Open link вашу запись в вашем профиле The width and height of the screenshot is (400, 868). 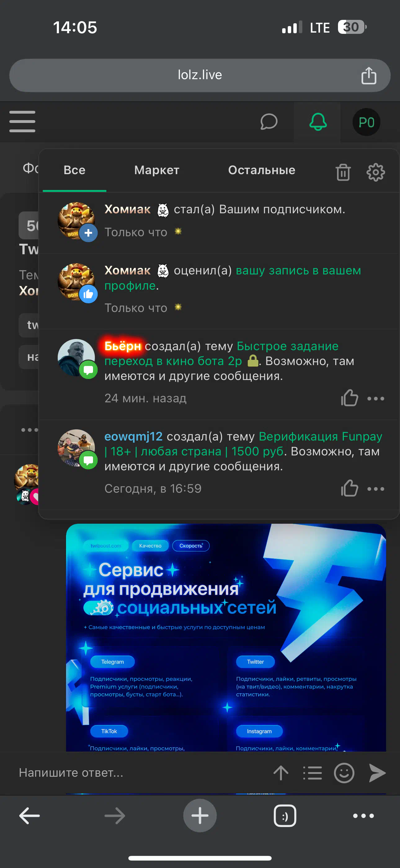click(232, 278)
